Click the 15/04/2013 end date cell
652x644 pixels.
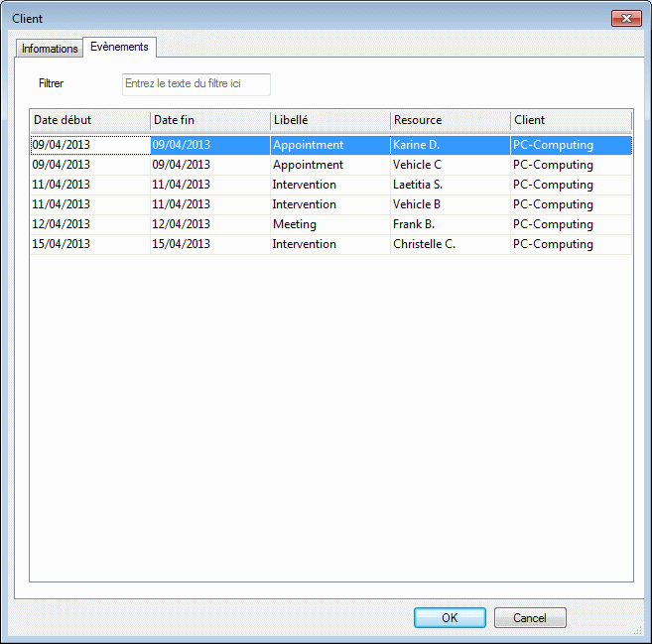tap(182, 244)
